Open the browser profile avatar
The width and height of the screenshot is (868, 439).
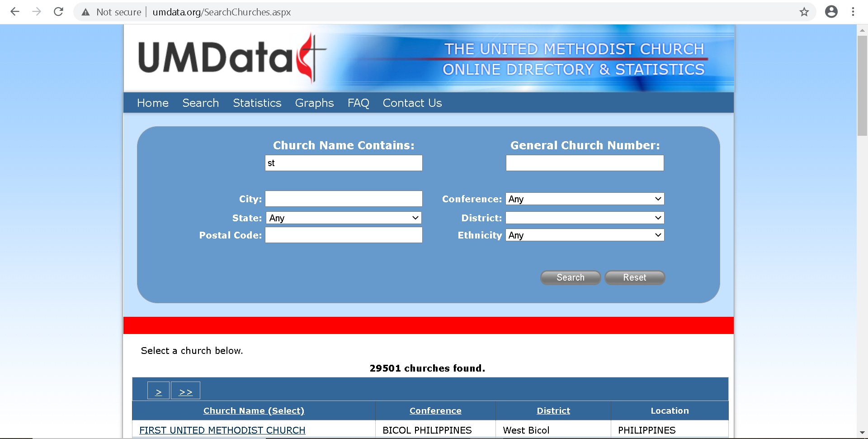[831, 12]
